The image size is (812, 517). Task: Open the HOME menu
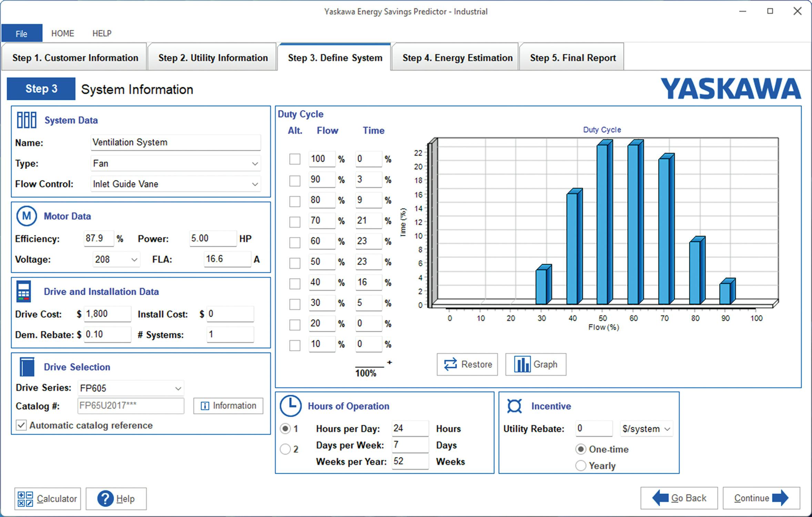point(62,33)
